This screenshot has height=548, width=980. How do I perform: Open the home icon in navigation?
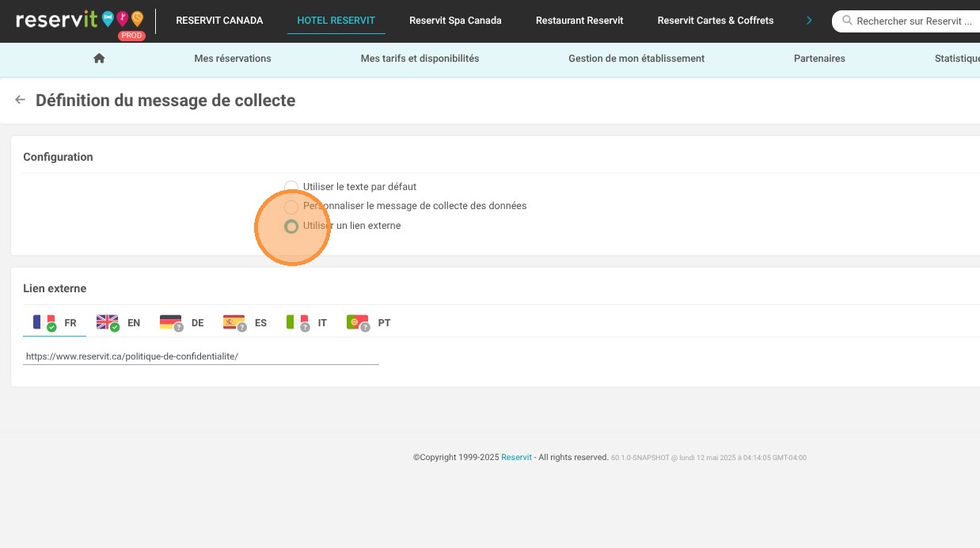(99, 58)
